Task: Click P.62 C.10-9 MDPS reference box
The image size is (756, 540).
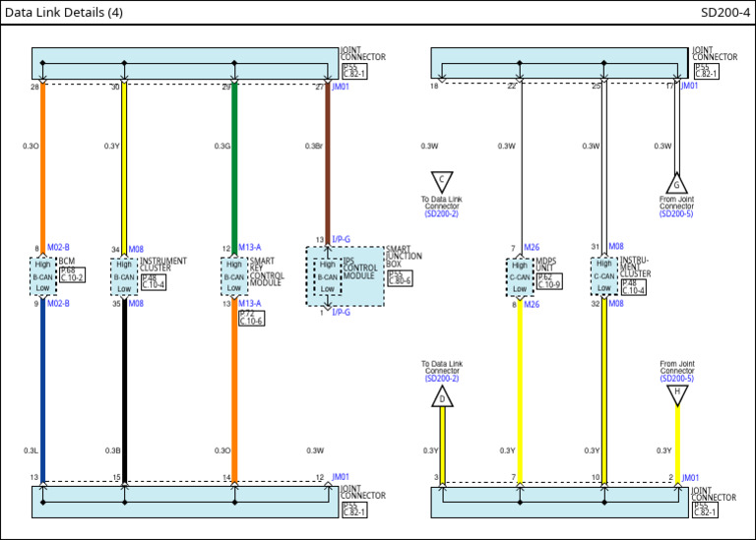Action: (549, 281)
